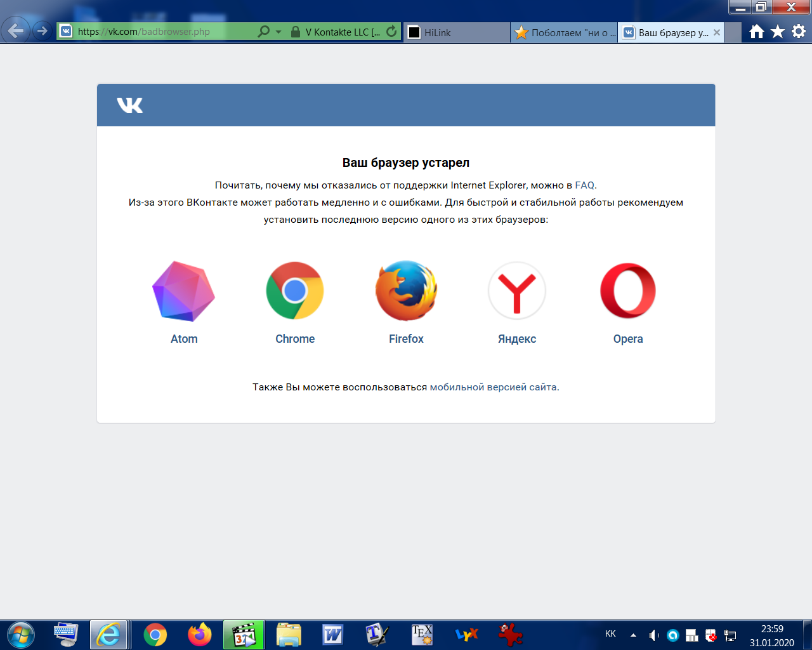This screenshot has height=650, width=812.
Task: Click the Firefox browser logo
Action: pos(406,291)
